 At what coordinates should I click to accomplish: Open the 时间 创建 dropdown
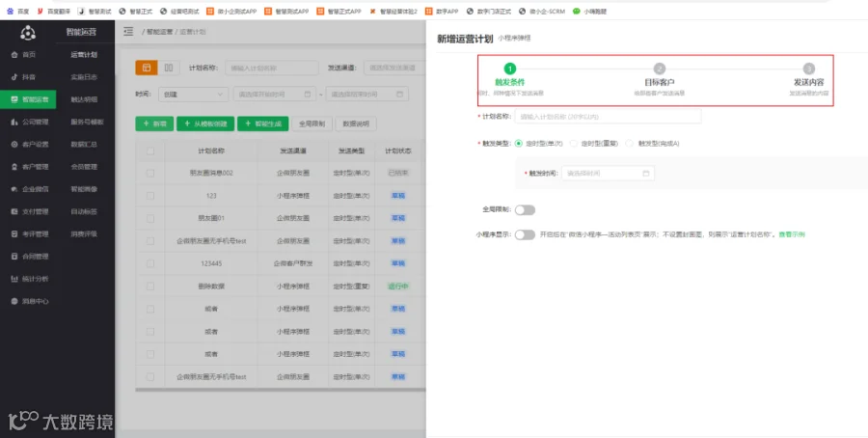click(x=193, y=95)
